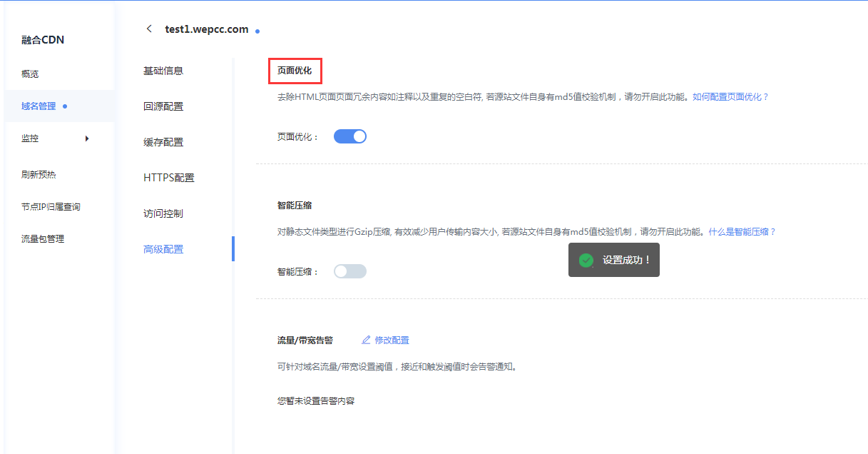Enable the 智能压缩 switch

tap(350, 271)
